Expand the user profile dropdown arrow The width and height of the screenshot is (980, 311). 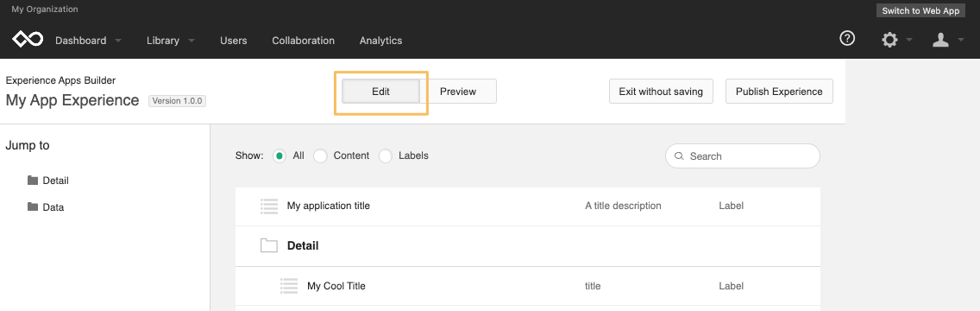click(x=960, y=41)
